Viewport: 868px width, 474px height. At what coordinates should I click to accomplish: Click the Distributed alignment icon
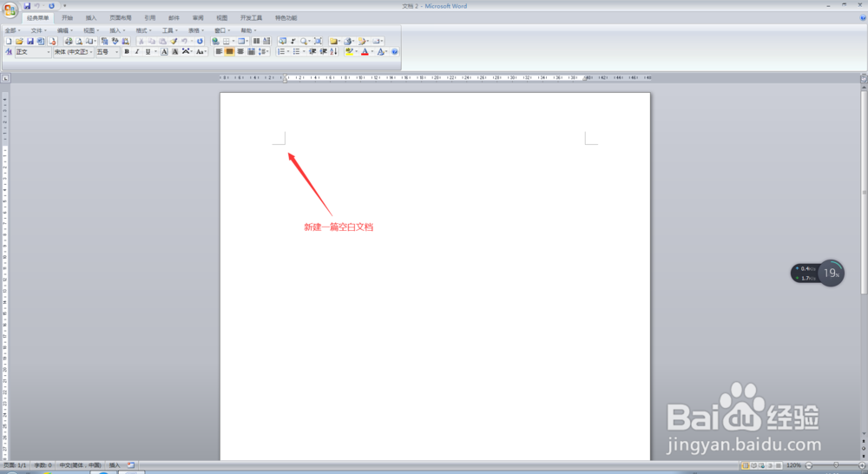(x=251, y=51)
